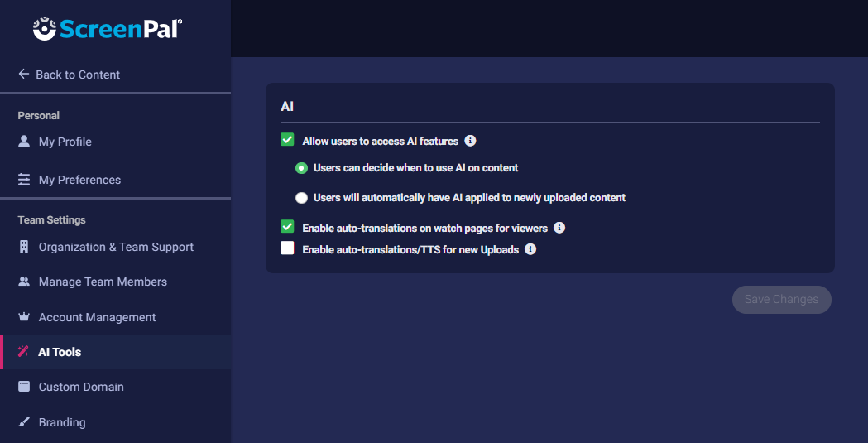
Task: Click the Manage Team Members people icon
Action: [x=24, y=282]
